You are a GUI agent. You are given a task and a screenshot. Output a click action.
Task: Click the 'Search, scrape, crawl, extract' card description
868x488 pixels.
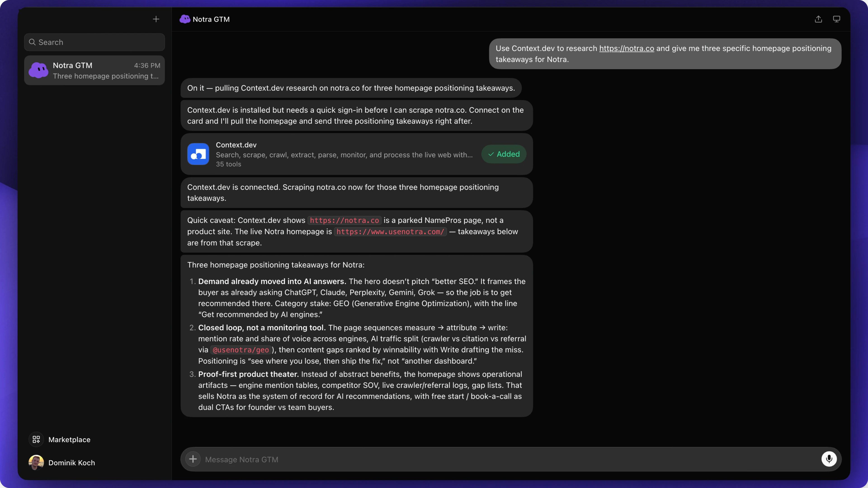point(344,155)
